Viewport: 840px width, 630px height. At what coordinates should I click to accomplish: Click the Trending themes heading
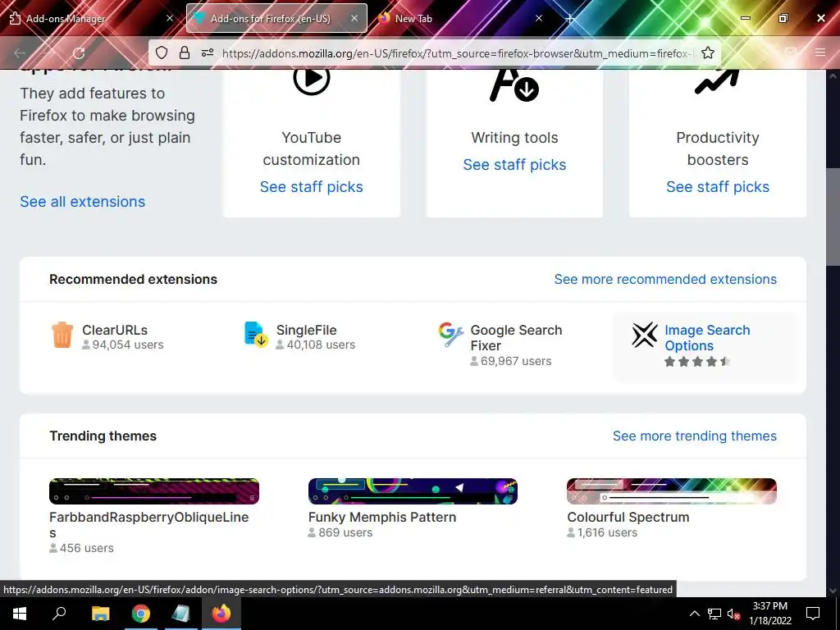coord(103,436)
